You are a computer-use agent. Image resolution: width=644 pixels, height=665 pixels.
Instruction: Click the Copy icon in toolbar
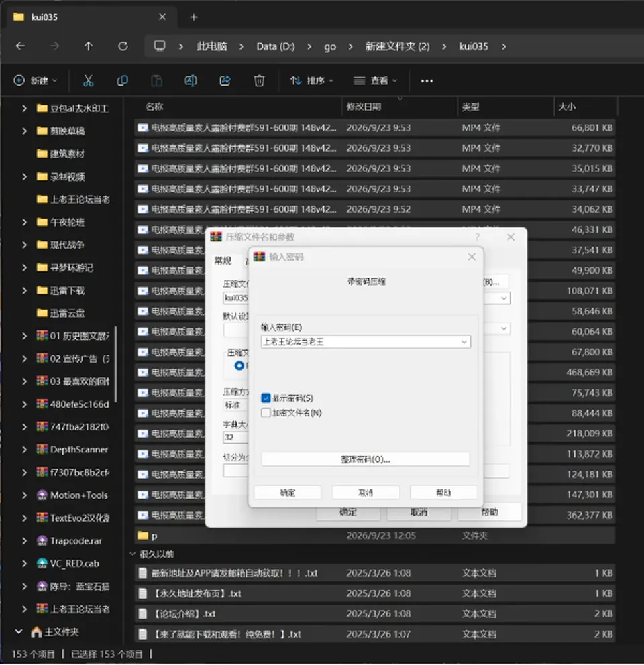coord(122,80)
